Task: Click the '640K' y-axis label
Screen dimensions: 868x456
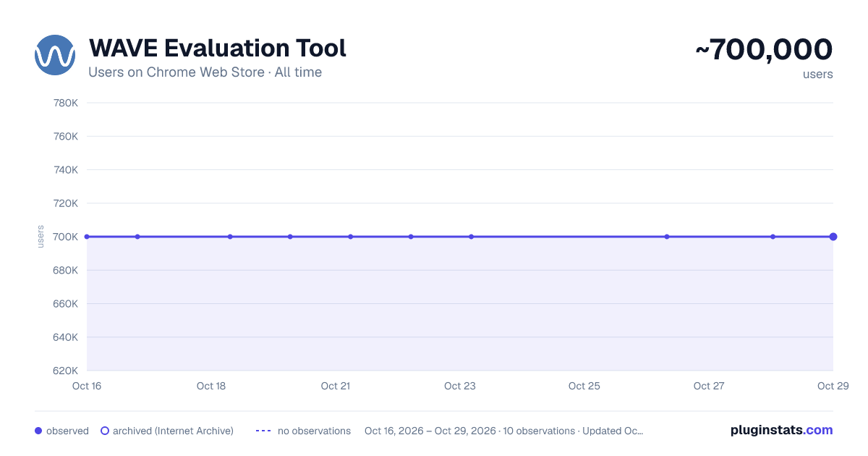Action: (x=66, y=337)
